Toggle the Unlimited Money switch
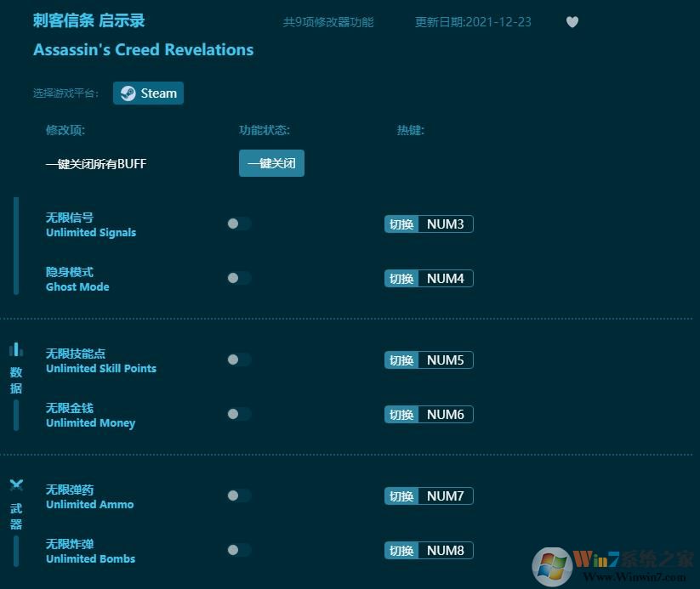The image size is (700, 589). point(238,414)
